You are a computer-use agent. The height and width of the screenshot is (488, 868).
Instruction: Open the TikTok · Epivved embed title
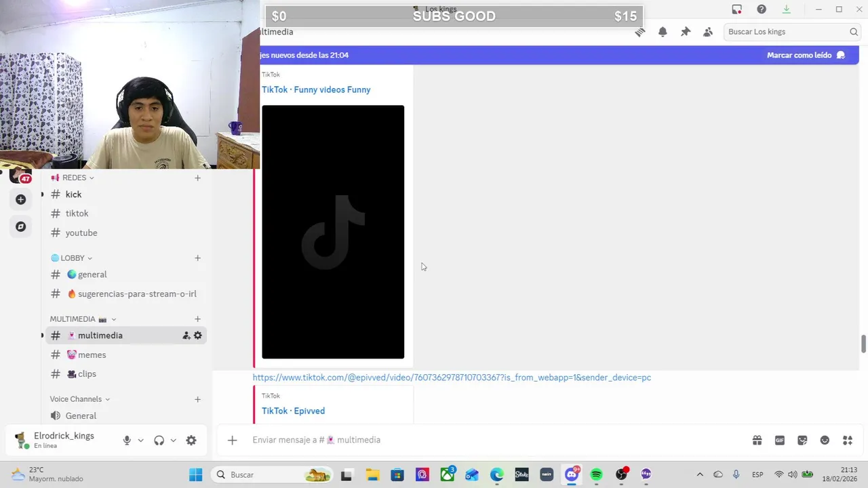293,411
